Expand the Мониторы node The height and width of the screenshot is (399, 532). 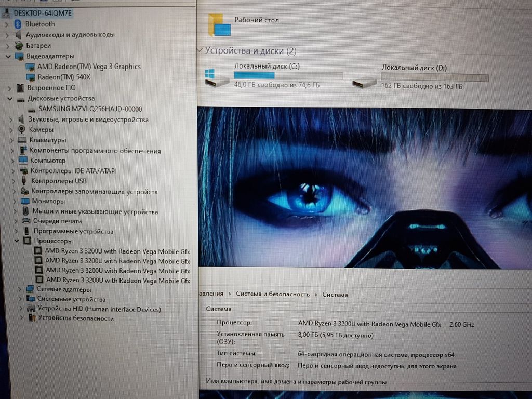(x=14, y=201)
